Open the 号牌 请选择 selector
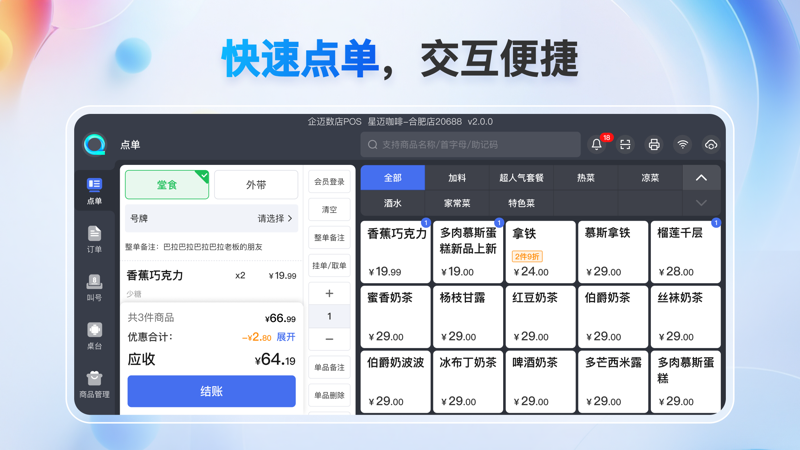 [x=275, y=218]
